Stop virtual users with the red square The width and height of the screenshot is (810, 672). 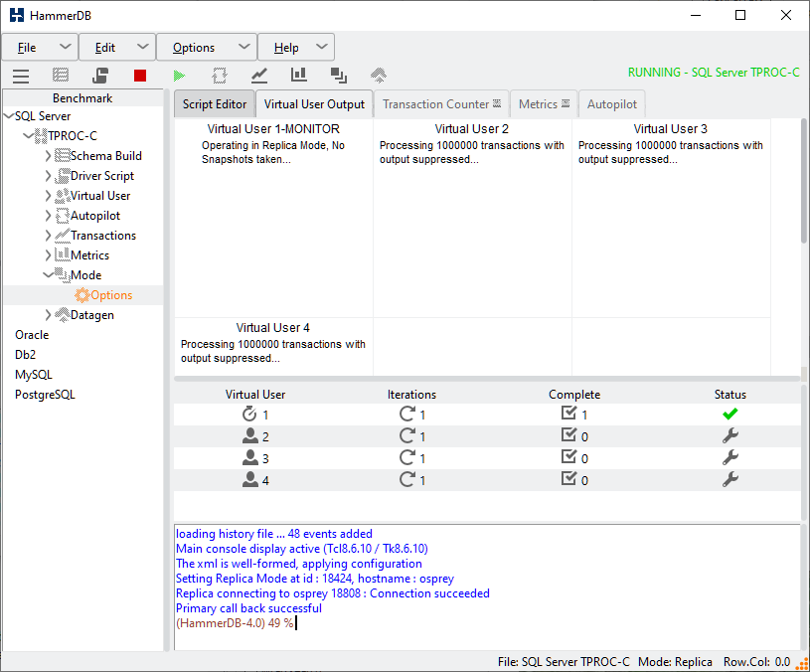pyautogui.click(x=140, y=76)
